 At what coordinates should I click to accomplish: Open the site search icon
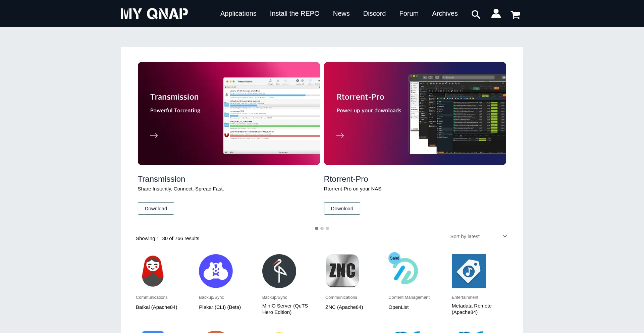(x=476, y=14)
